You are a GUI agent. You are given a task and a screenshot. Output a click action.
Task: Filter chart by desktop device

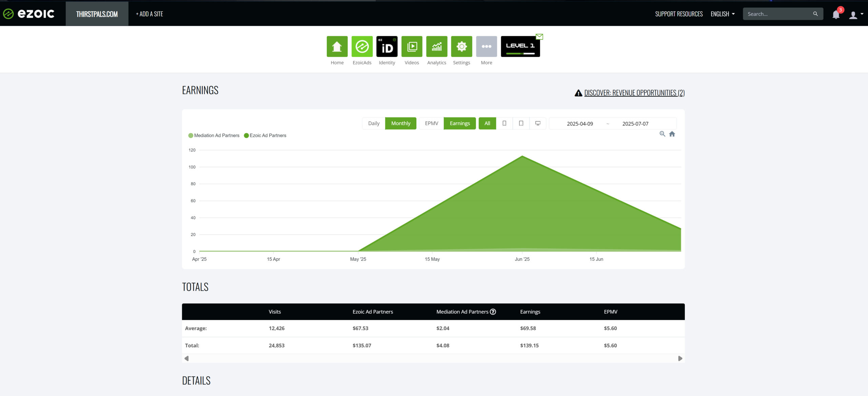click(538, 123)
